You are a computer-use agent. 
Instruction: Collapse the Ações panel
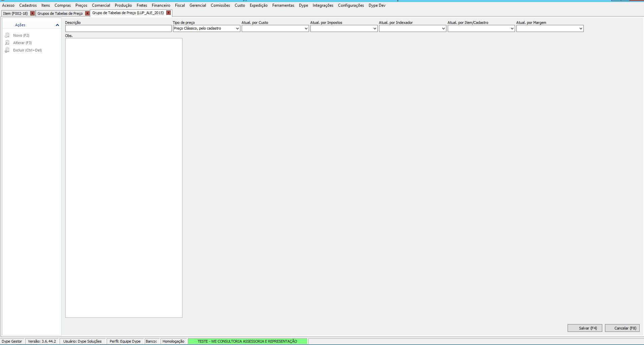(57, 25)
